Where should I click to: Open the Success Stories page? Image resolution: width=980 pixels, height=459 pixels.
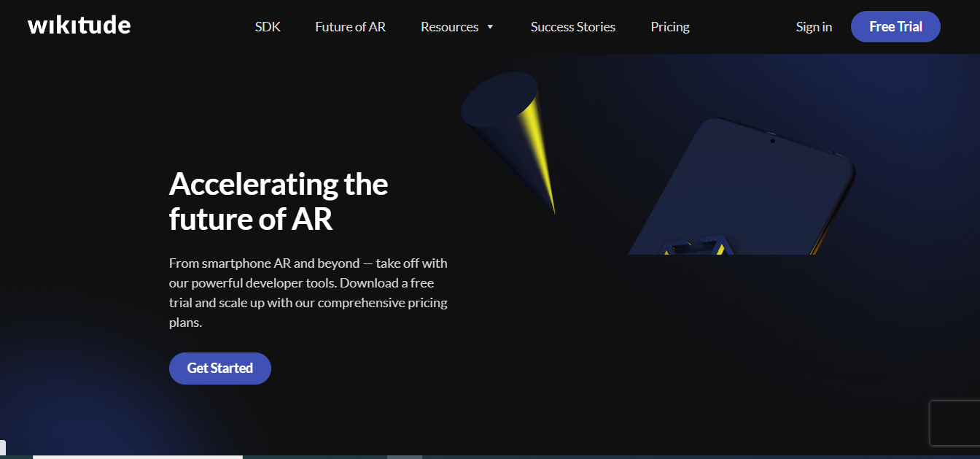(x=573, y=27)
